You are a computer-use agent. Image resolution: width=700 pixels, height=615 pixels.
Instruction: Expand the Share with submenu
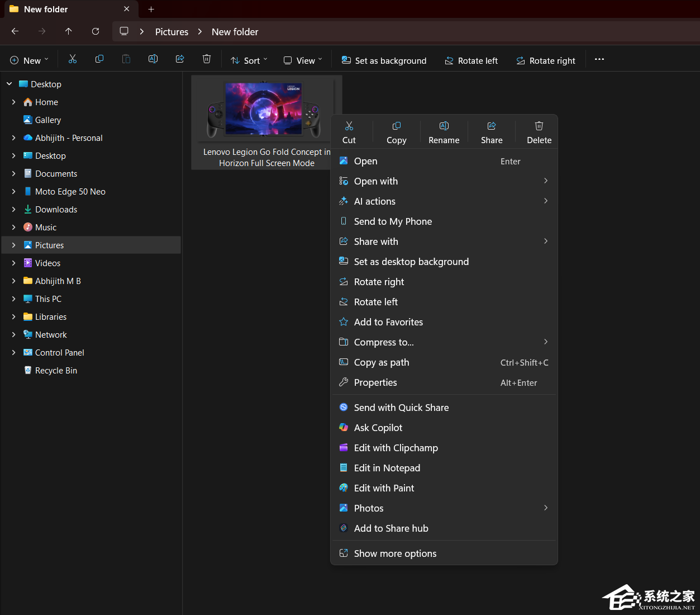[444, 242]
